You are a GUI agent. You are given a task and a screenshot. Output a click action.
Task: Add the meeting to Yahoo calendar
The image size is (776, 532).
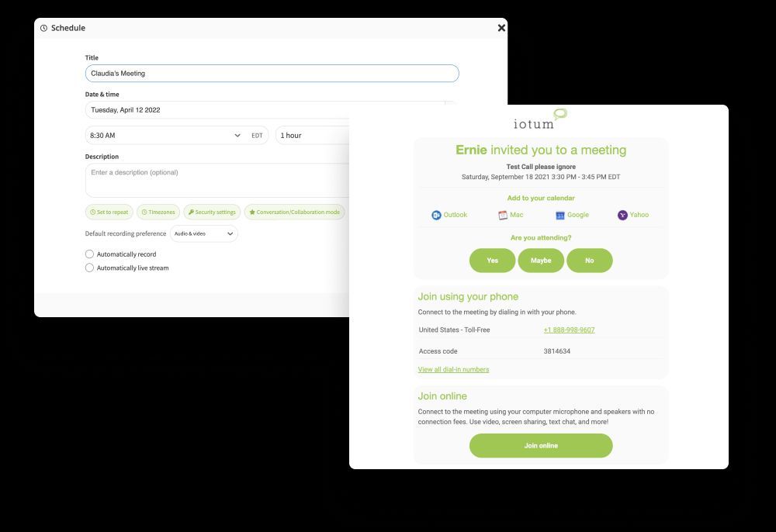(633, 215)
